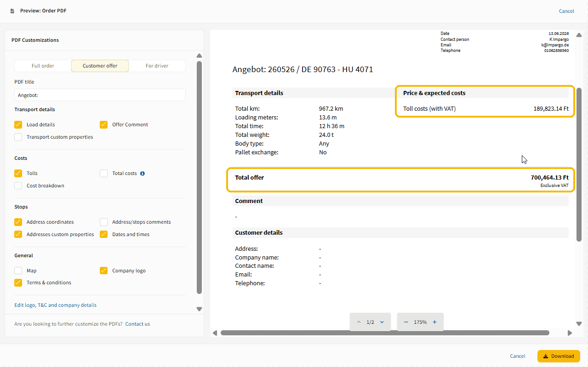Screen dimensions: 588x367
Task: Switch to the For driver tab
Action: point(157,66)
